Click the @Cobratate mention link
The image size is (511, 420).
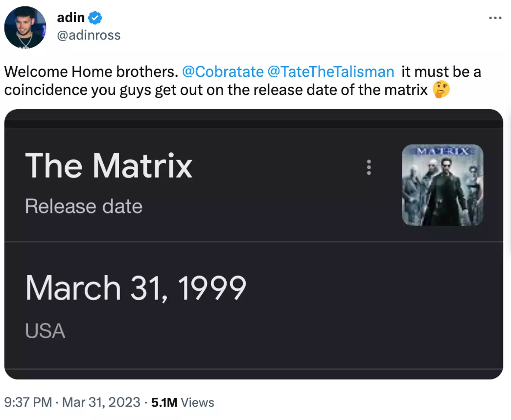point(223,72)
